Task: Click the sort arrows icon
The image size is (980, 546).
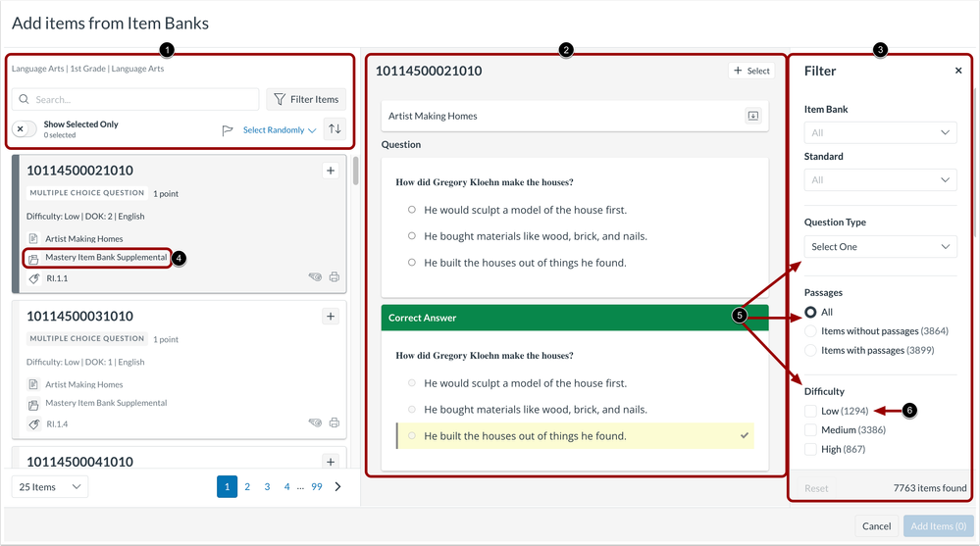Action: click(x=335, y=128)
